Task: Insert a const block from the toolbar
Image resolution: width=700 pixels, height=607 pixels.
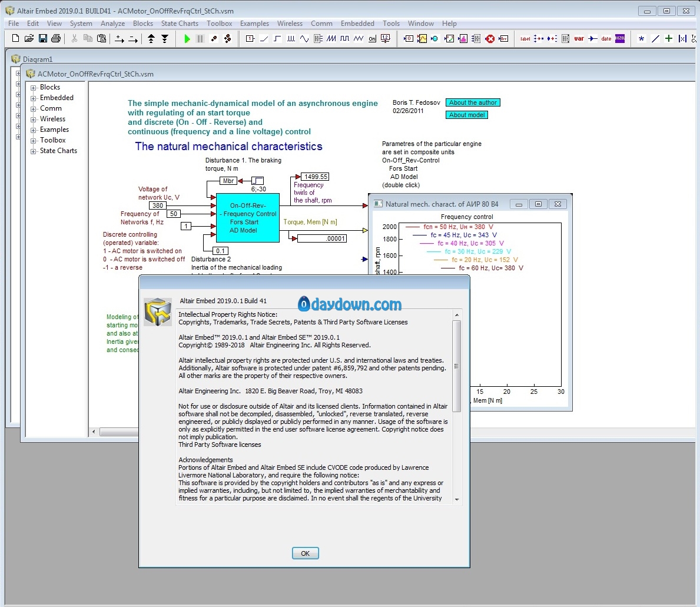Action: (250, 39)
